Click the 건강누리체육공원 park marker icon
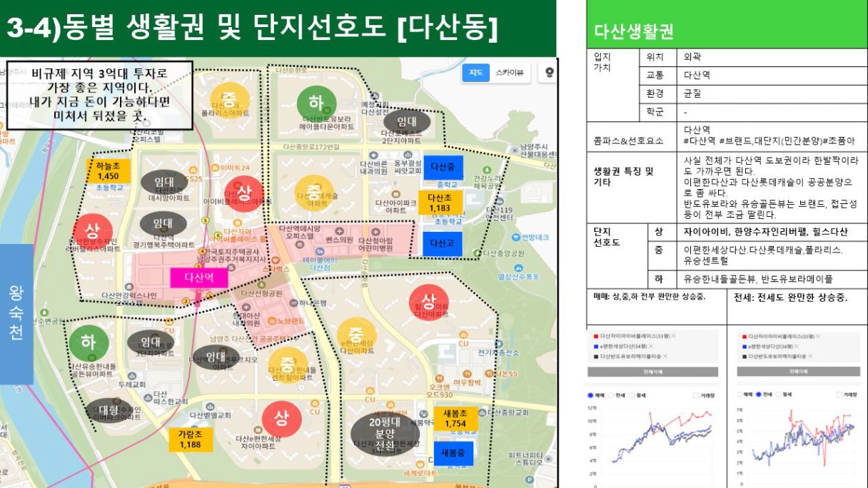 pos(488,170)
